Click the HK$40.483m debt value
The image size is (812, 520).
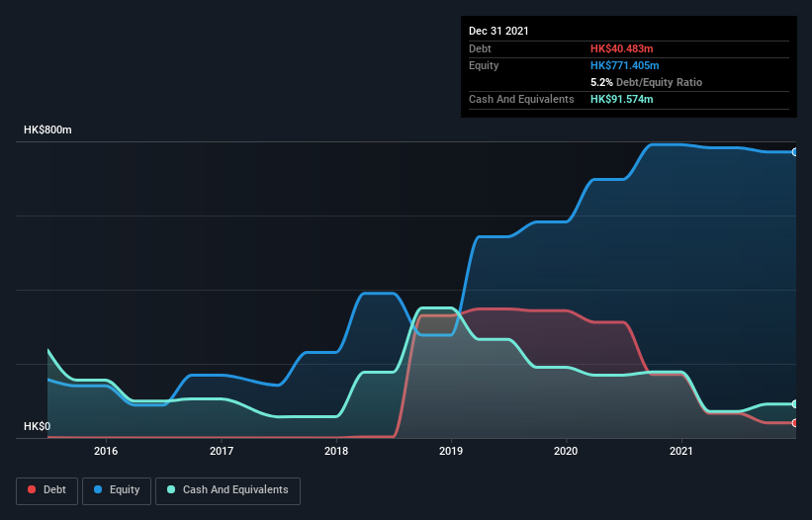coord(621,48)
